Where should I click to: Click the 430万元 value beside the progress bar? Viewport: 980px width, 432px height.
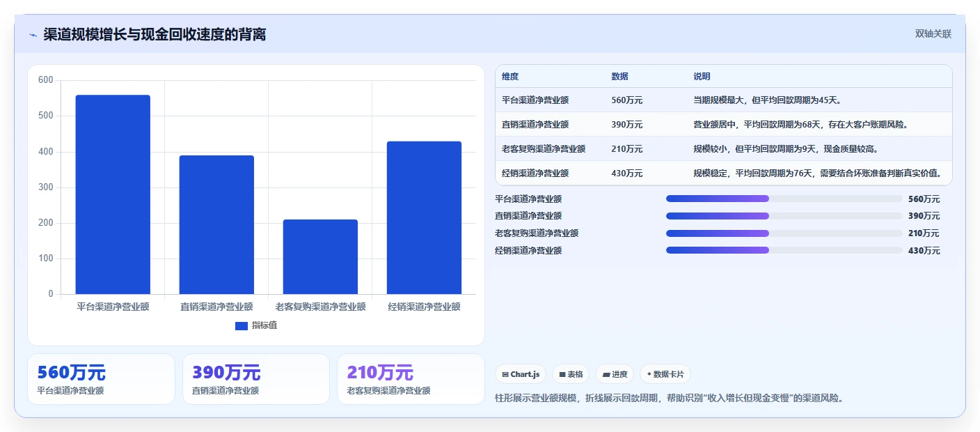pos(924,251)
